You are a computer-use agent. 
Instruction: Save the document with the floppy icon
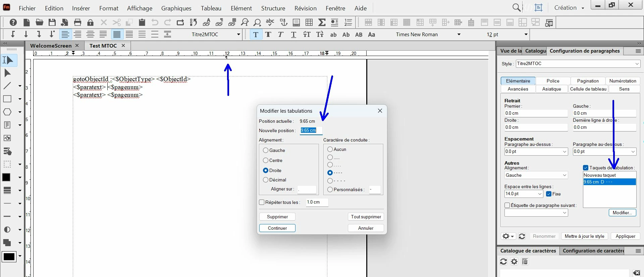click(52, 22)
